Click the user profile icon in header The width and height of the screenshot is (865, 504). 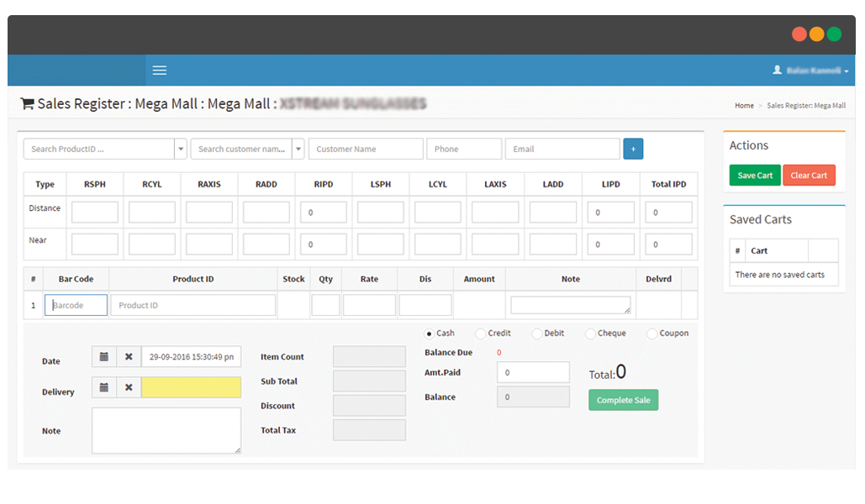click(778, 71)
